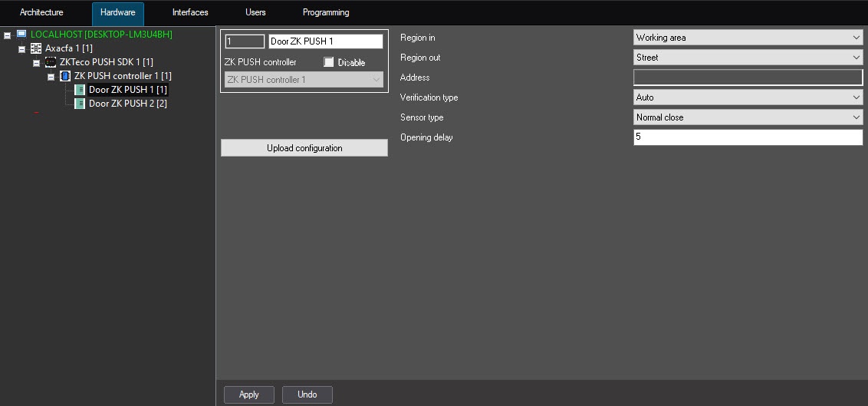Open the ZK PUSH controller 1 combo box
This screenshot has height=406, width=868.
tap(304, 80)
